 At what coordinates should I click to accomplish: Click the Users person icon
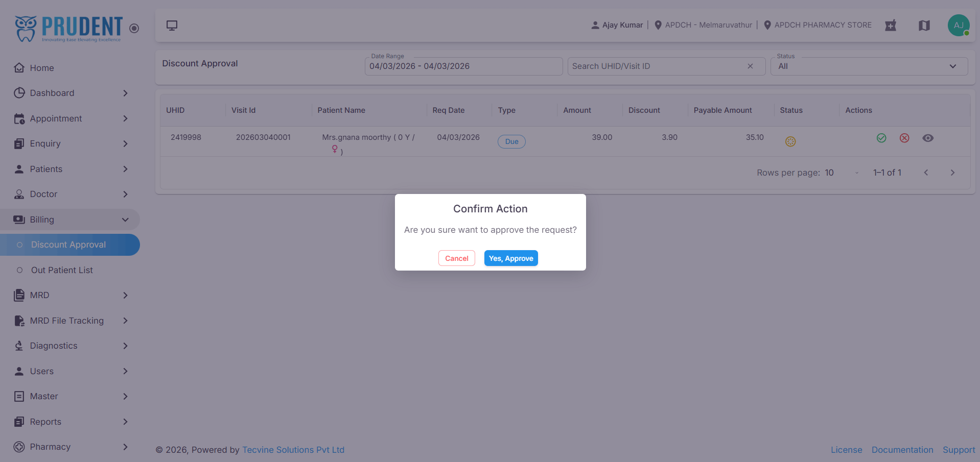point(19,371)
